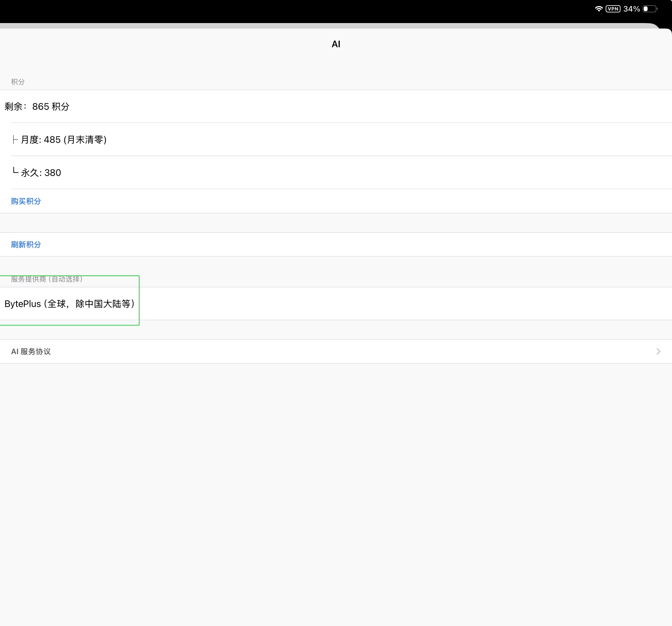The width and height of the screenshot is (672, 626).
Task: Tap the AI page title
Action: click(x=336, y=44)
